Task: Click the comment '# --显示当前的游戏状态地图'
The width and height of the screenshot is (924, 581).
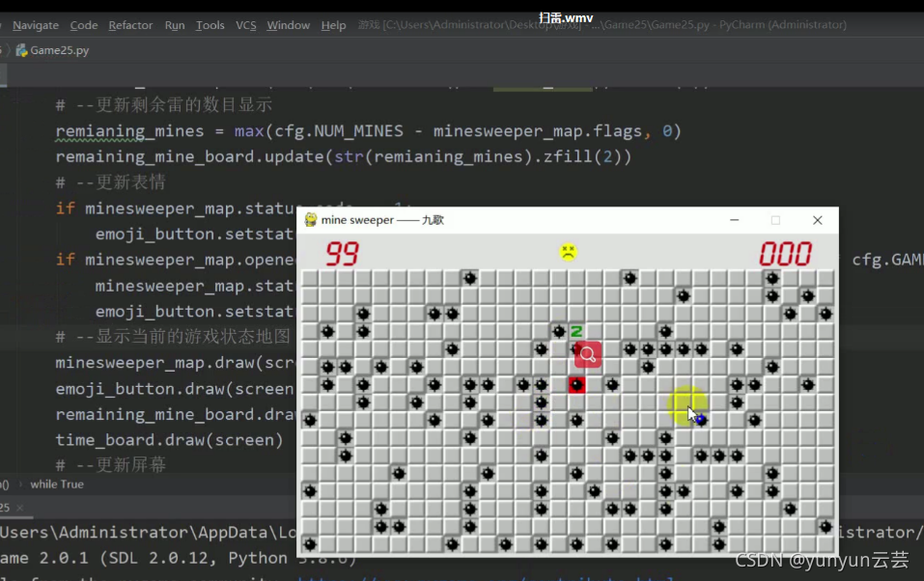Action: (x=173, y=337)
